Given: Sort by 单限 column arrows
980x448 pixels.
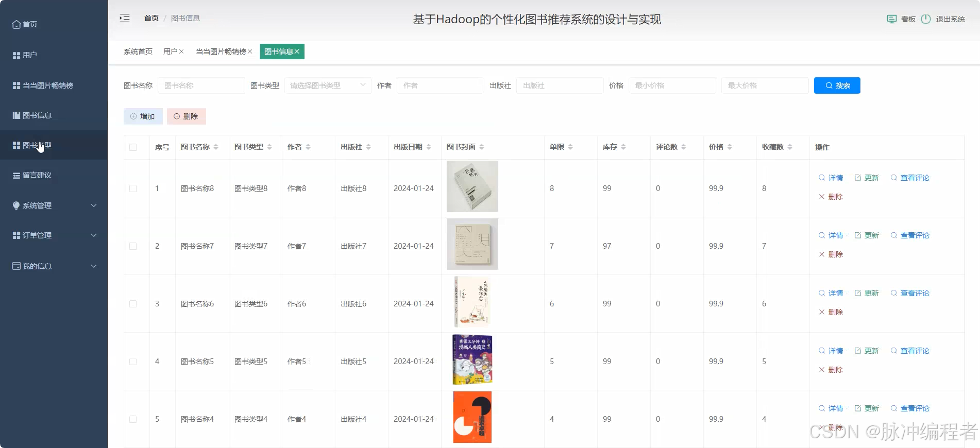Looking at the screenshot, I should coord(570,147).
